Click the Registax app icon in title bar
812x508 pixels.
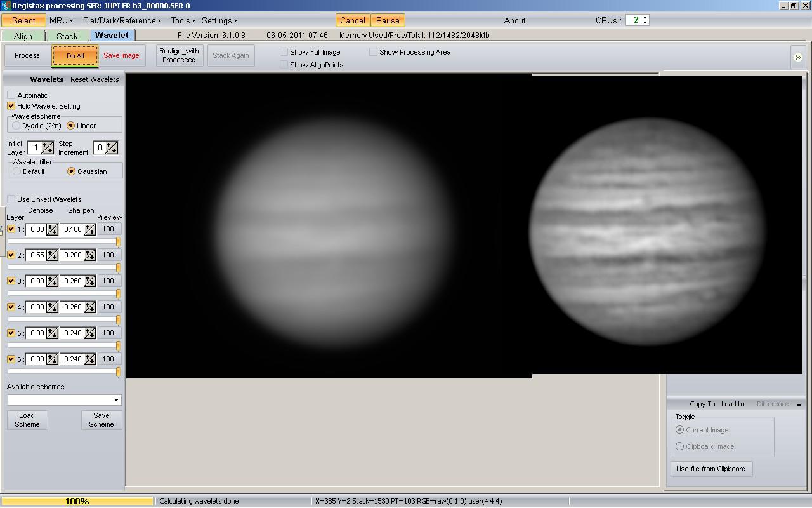tap(5, 5)
